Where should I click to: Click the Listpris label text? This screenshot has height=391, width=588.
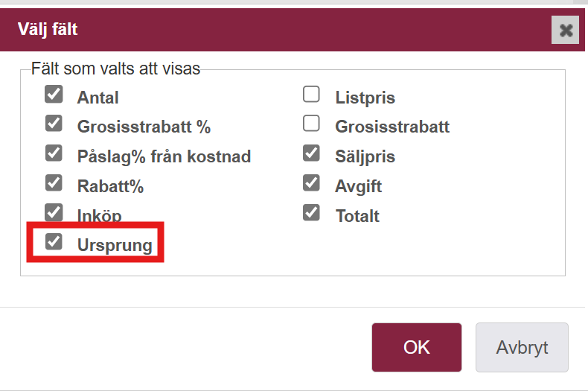coord(365,98)
